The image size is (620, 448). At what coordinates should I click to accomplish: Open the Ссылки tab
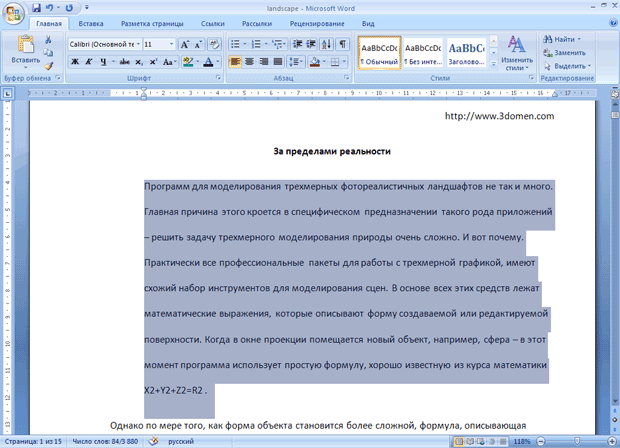213,24
